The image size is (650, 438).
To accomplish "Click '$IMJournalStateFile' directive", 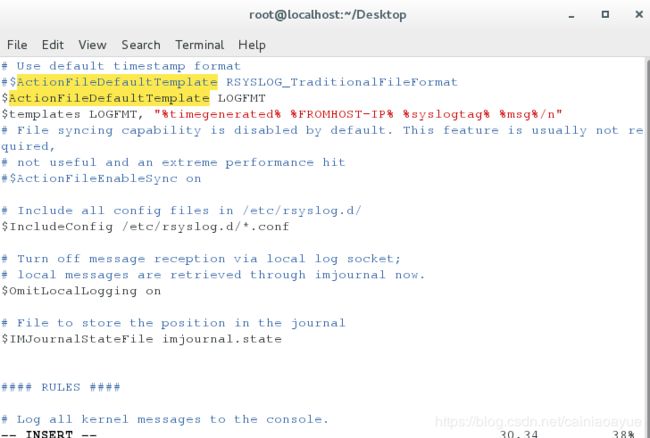I will coord(77,339).
